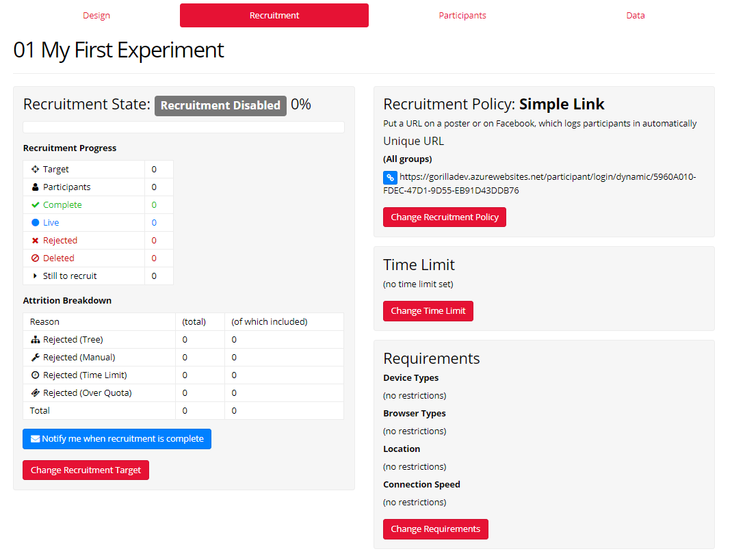The height and width of the screenshot is (560, 732).
Task: Click the crosshair Target icon
Action: coord(36,169)
